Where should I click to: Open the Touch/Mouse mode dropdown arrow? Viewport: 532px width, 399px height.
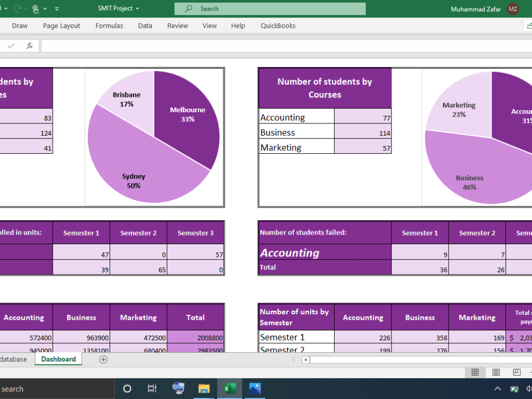click(45, 9)
